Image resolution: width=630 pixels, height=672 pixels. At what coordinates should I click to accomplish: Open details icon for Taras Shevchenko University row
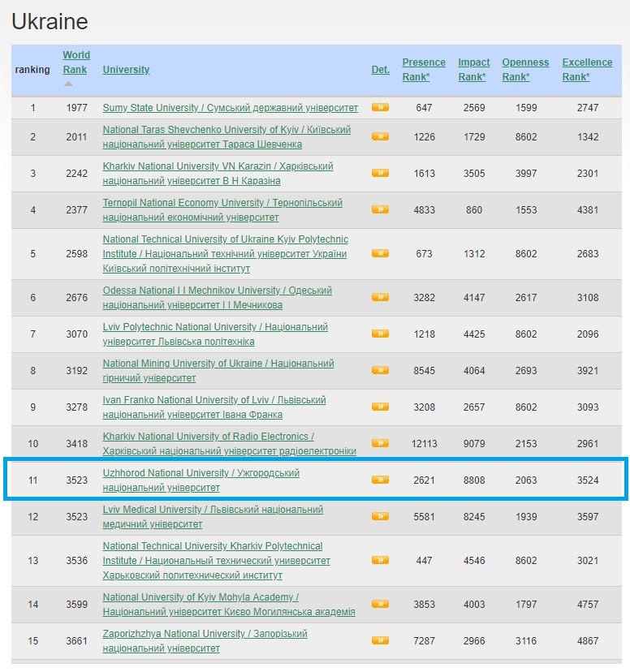(380, 136)
